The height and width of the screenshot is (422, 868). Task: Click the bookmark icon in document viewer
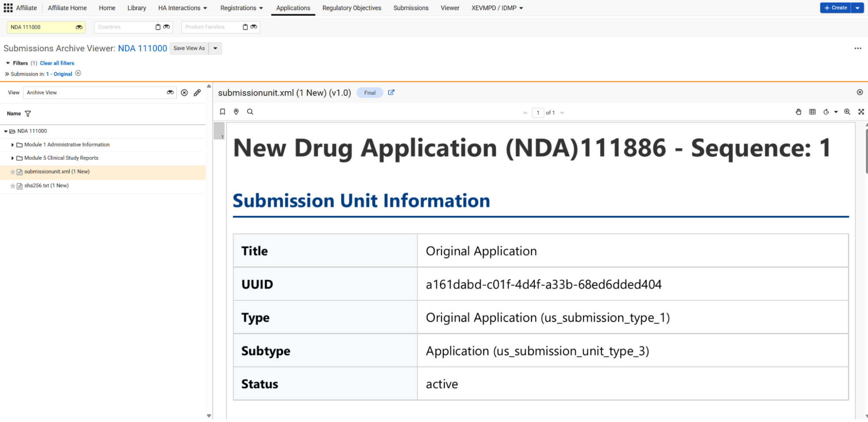point(222,112)
